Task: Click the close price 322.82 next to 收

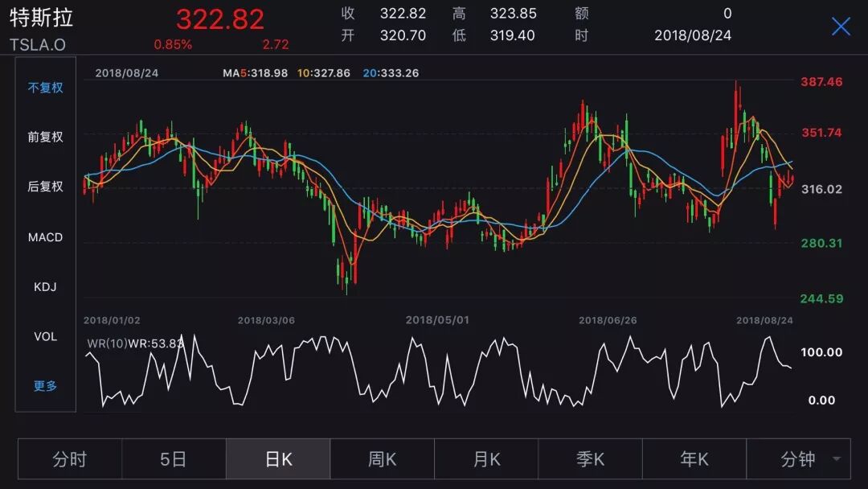Action: [403, 14]
